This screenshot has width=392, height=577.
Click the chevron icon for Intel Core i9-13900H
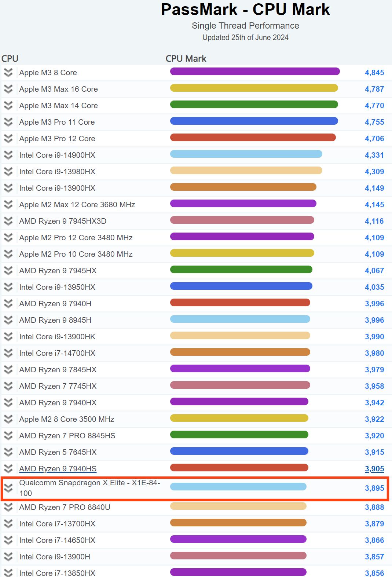(x=8, y=557)
